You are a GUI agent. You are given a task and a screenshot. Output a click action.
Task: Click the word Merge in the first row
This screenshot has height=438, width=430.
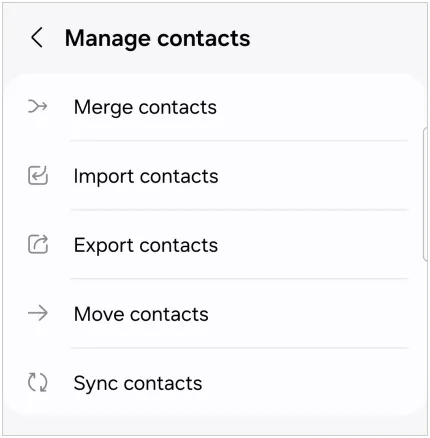coord(103,108)
